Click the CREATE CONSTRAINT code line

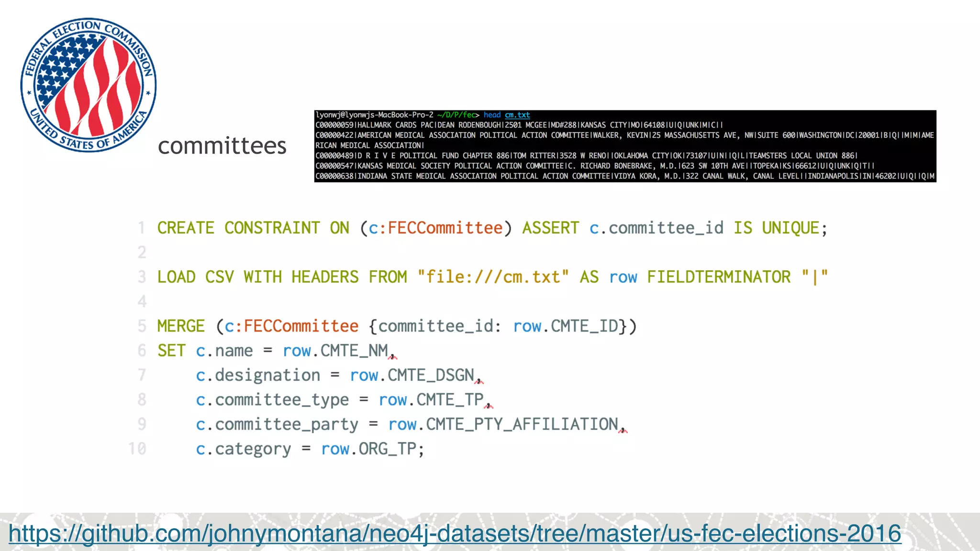[x=492, y=228]
